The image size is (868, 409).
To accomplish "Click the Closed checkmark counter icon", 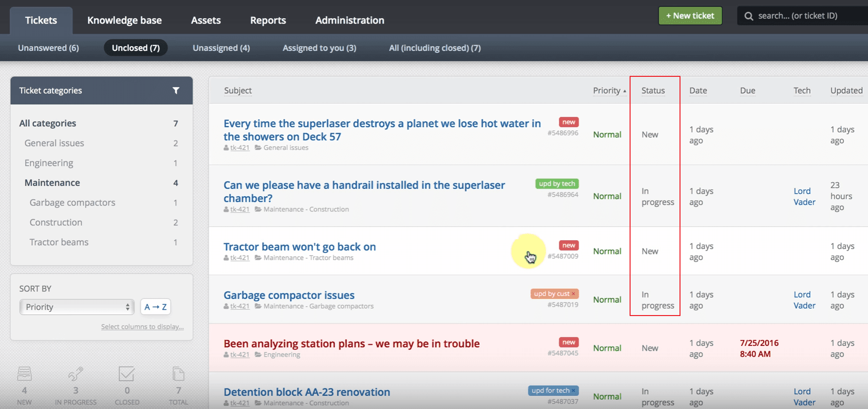I will [x=126, y=374].
